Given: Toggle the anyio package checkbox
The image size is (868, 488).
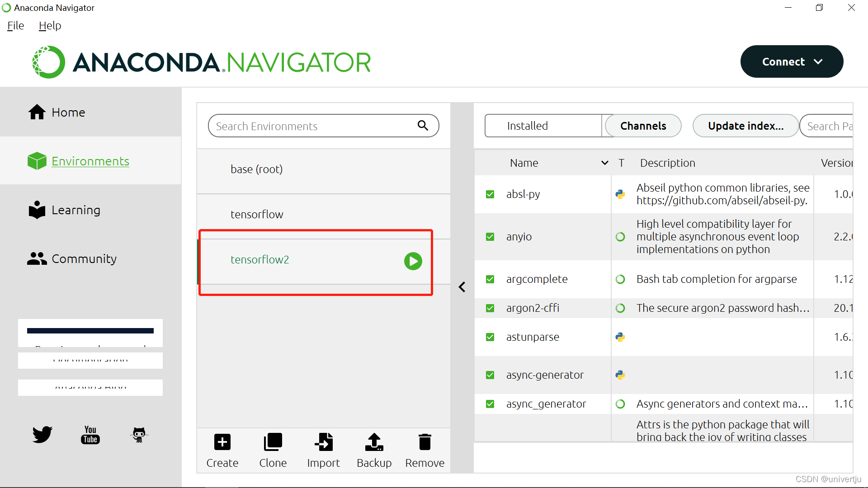Looking at the screenshot, I should click(x=490, y=237).
